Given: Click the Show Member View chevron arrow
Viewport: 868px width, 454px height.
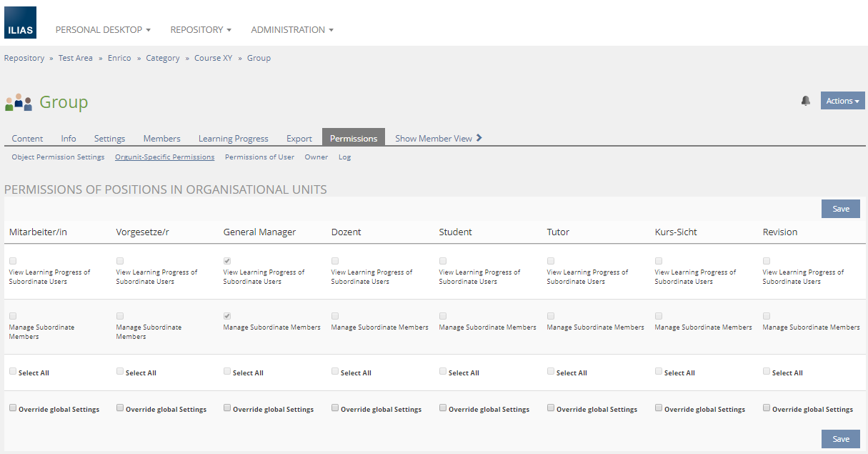Looking at the screenshot, I should coord(479,138).
